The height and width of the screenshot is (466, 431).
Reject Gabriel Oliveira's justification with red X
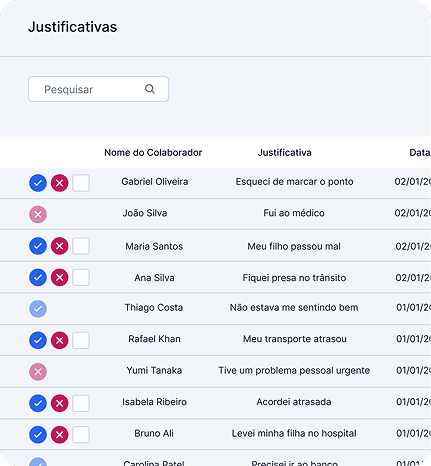click(59, 183)
